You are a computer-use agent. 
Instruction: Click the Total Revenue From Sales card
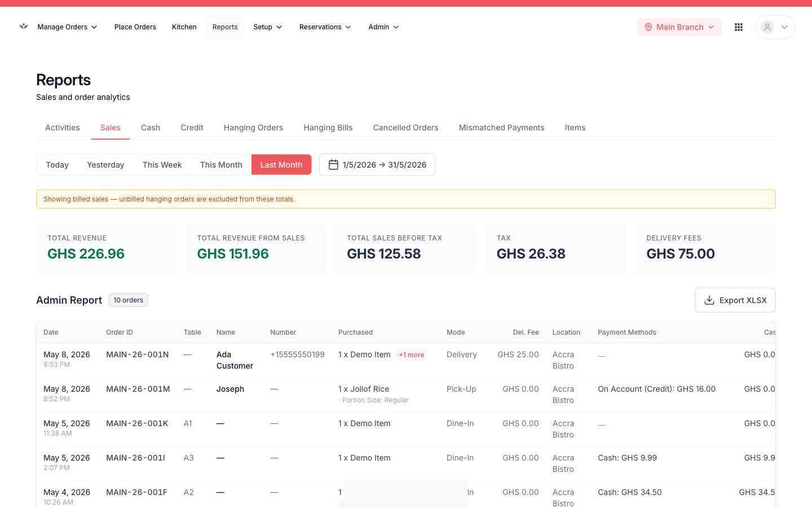pos(256,248)
